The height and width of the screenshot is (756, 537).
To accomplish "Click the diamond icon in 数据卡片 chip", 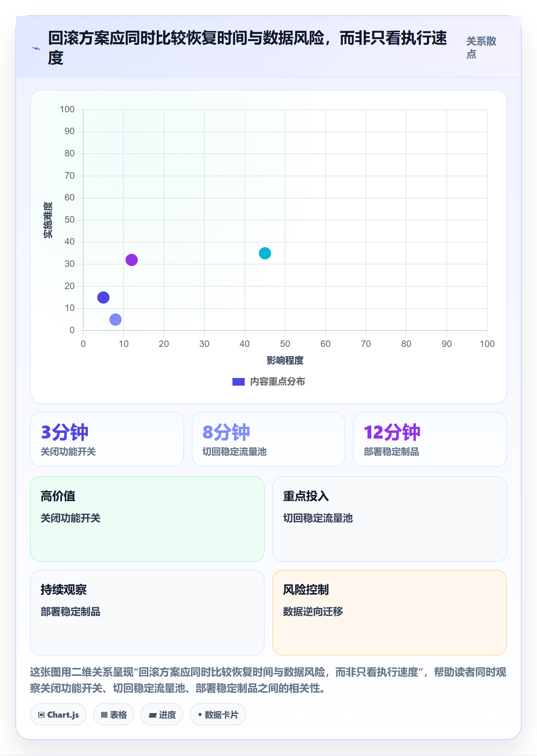I will (x=200, y=715).
